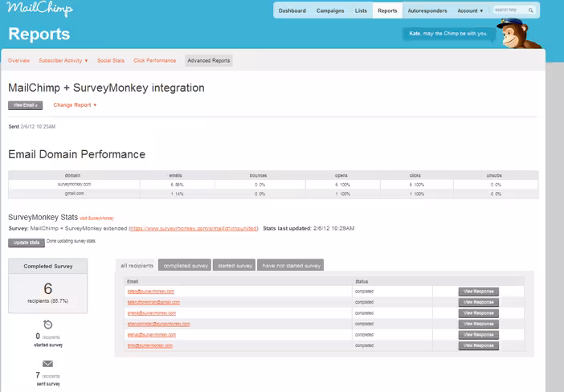Screen dimensions: 564x392
Task: Click the surveymonkey.com domain cell
Action: pyautogui.click(x=74, y=184)
